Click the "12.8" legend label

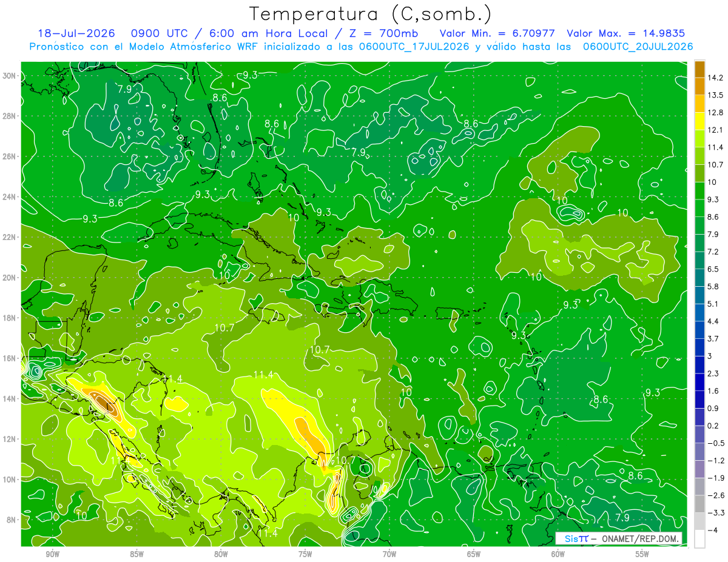[715, 112]
